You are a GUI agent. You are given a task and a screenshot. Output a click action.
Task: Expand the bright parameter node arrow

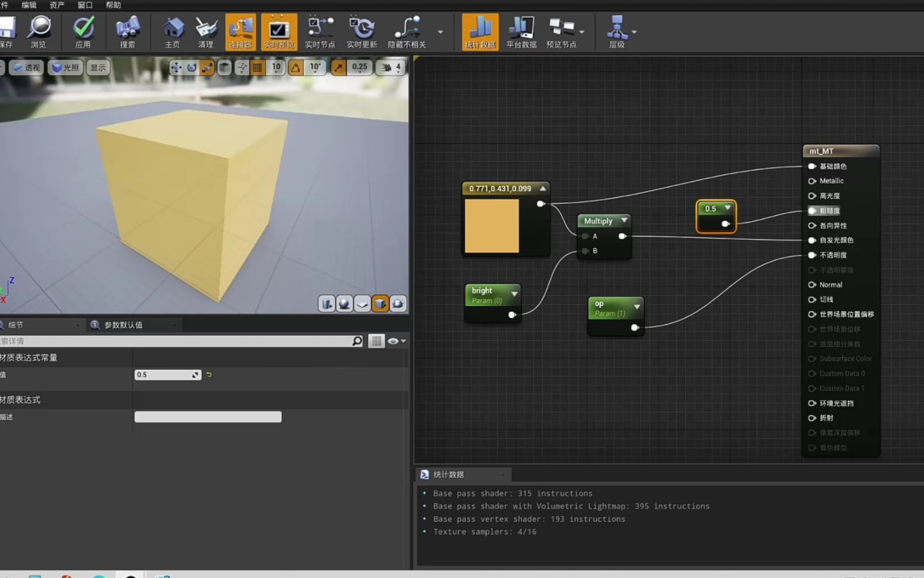(514, 294)
